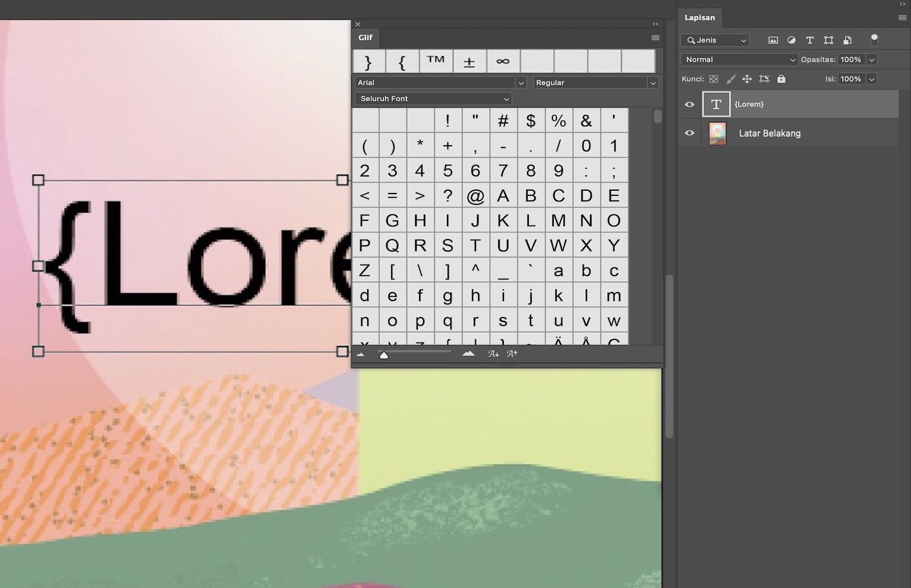Filter for pixel layers in Lapisan panel
The height and width of the screenshot is (588, 911).
point(773,40)
